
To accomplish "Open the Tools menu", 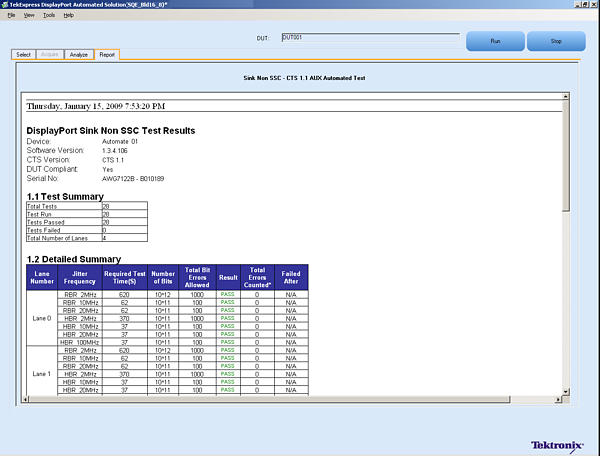I will point(49,15).
